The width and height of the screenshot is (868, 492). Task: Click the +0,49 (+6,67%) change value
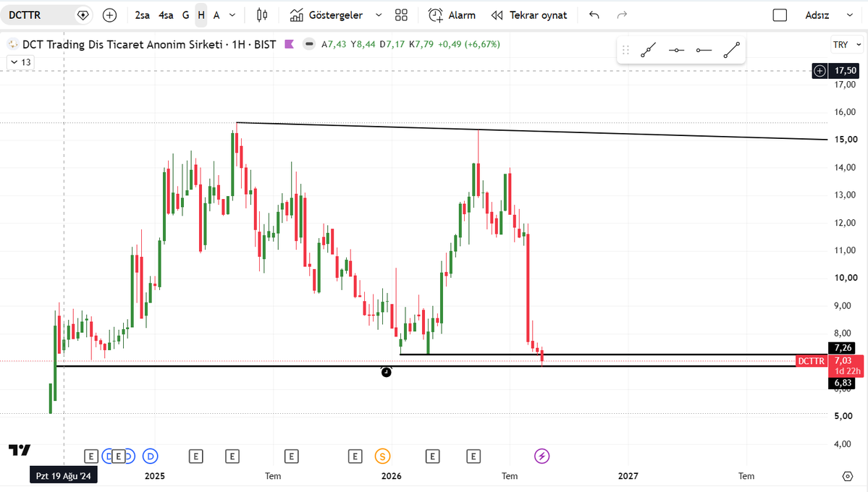click(469, 44)
